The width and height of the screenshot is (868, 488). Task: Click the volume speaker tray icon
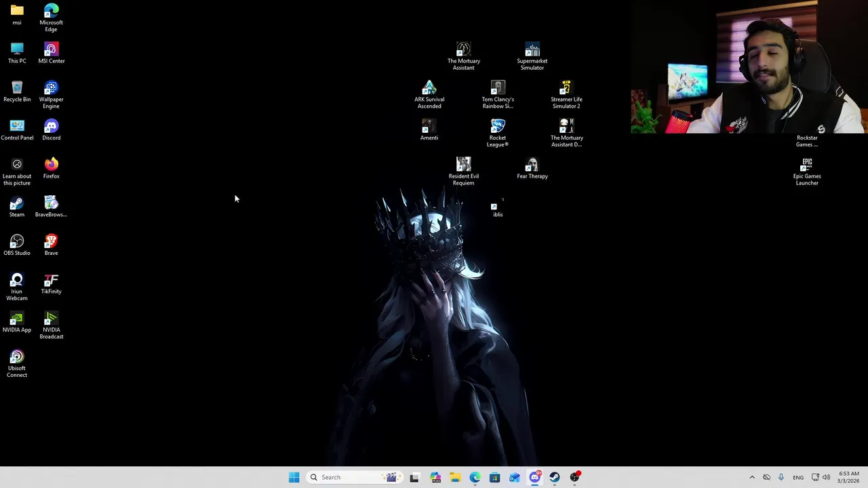[x=826, y=477]
